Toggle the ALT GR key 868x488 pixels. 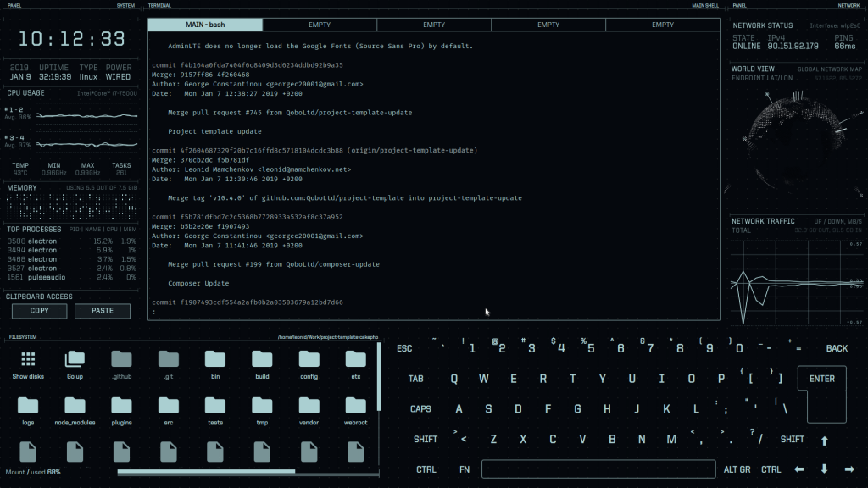(x=737, y=469)
